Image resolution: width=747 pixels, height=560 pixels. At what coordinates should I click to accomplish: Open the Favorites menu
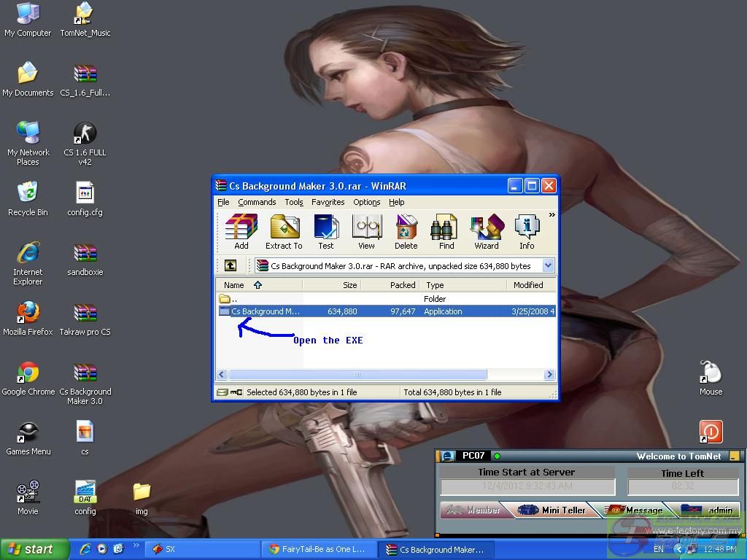(x=328, y=202)
